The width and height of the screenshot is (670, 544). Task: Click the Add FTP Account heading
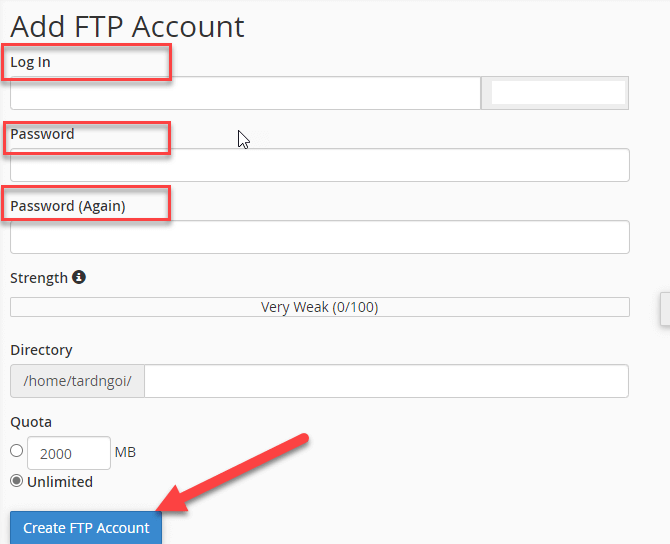coord(127,26)
